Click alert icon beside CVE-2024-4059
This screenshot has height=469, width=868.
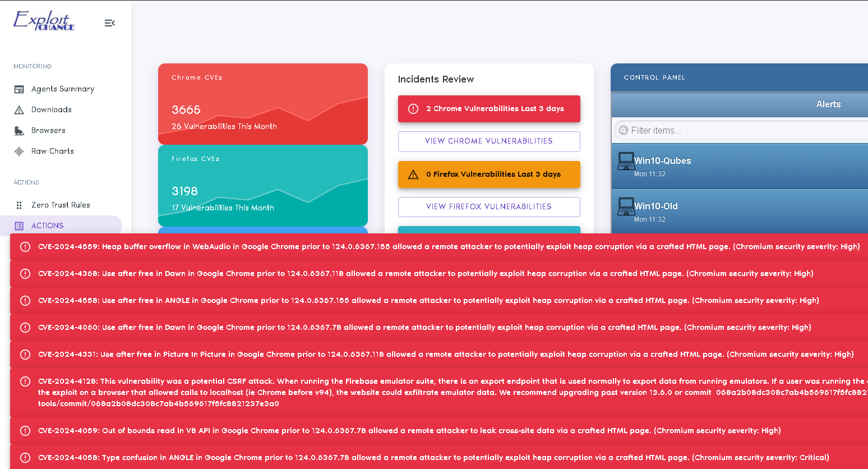(x=25, y=431)
